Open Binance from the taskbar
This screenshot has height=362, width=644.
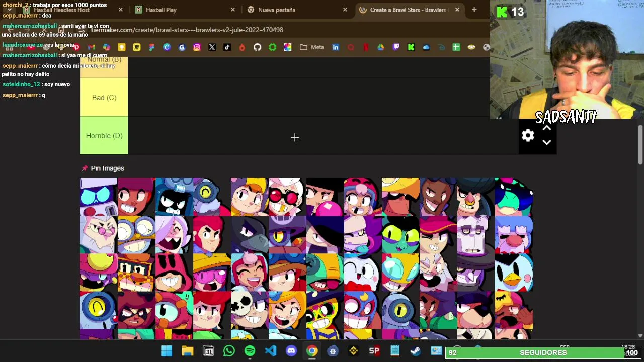coord(353,351)
